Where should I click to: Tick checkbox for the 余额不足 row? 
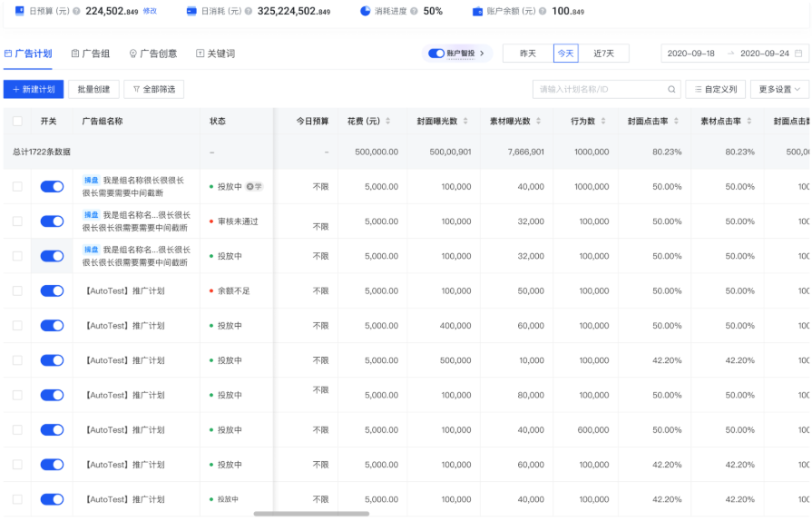click(17, 290)
